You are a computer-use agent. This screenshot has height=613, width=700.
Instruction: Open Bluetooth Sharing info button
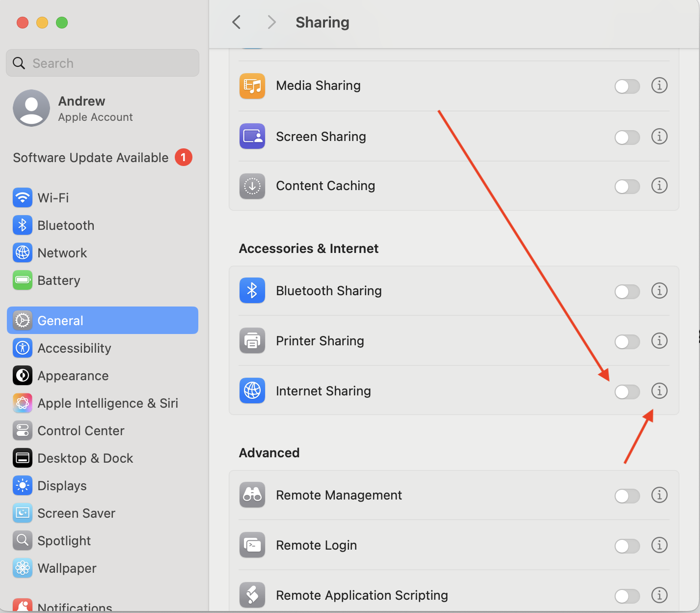[659, 291]
